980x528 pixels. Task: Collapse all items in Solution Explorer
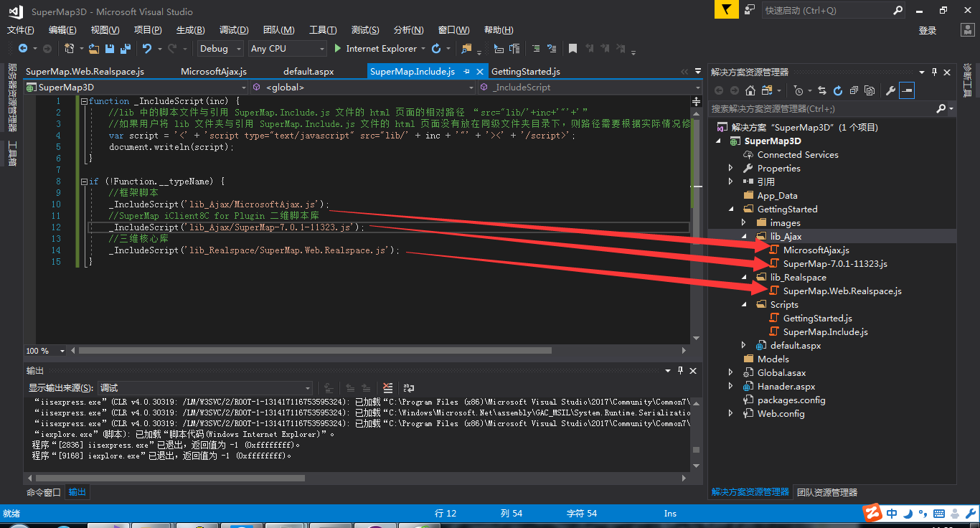(x=854, y=90)
